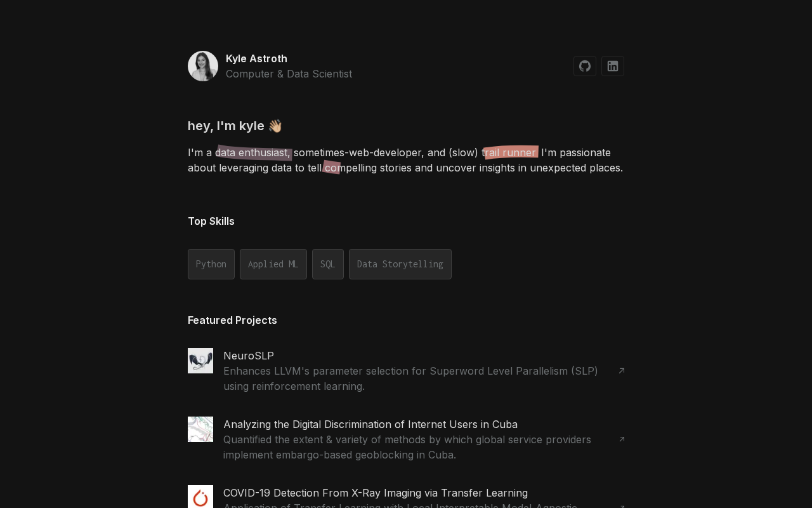Click the COVID-19 project PyTorch icon
The image size is (812, 508).
click(x=200, y=497)
